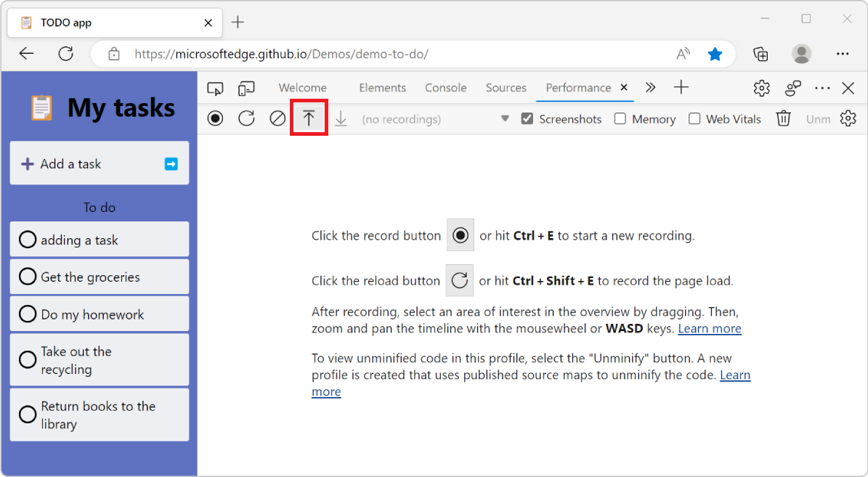Close the TODO app browser tab
Viewport: 868px width, 477px height.
(208, 23)
